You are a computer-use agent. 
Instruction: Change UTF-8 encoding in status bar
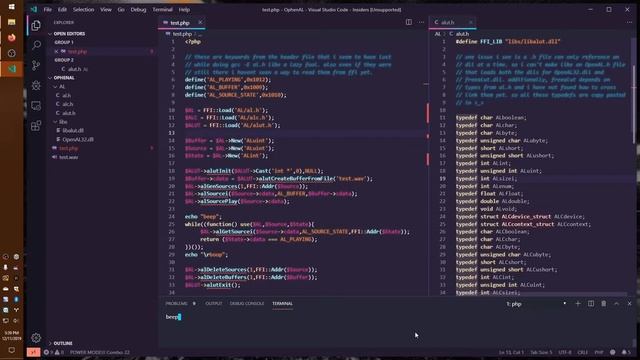pyautogui.click(x=565, y=352)
